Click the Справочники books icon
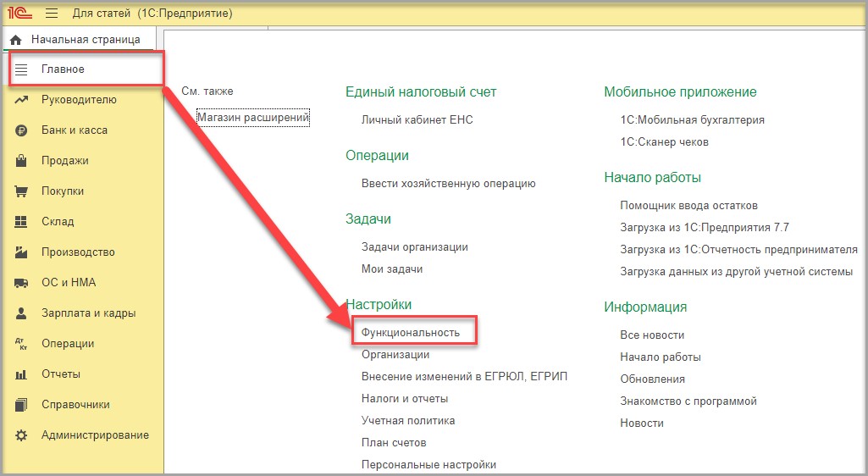The height and width of the screenshot is (476, 868). [21, 405]
